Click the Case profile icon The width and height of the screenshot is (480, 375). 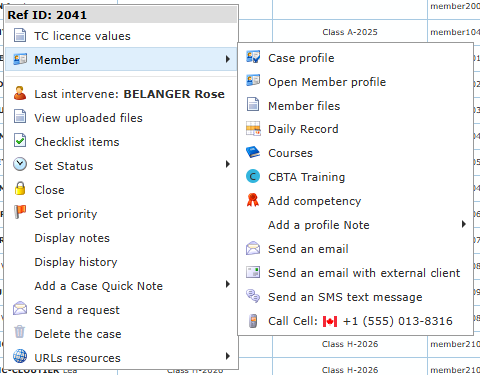point(253,57)
